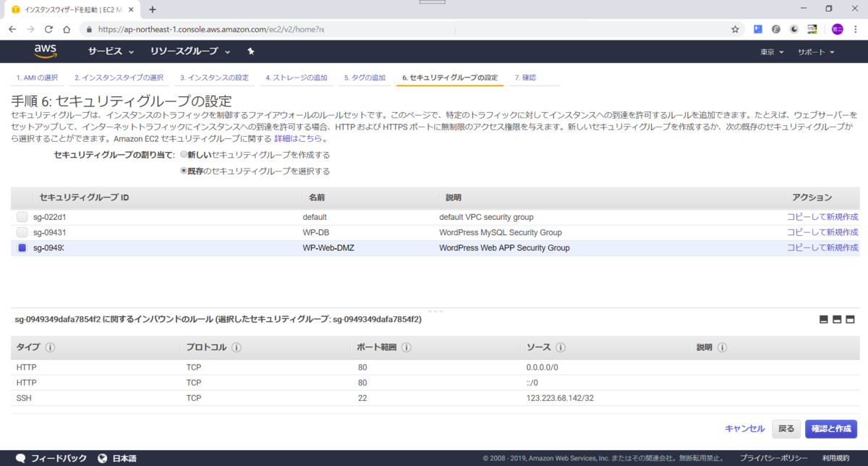868x466 pixels.
Task: Click the pin icon in the navigation bar
Action: pos(251,51)
